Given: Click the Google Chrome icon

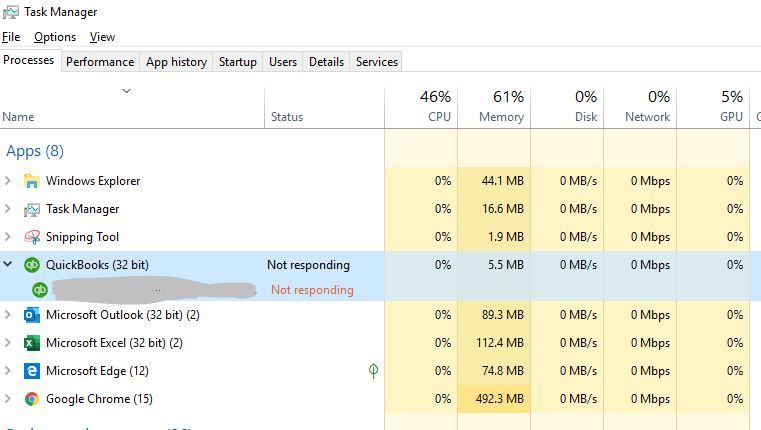Looking at the screenshot, I should (31, 399).
